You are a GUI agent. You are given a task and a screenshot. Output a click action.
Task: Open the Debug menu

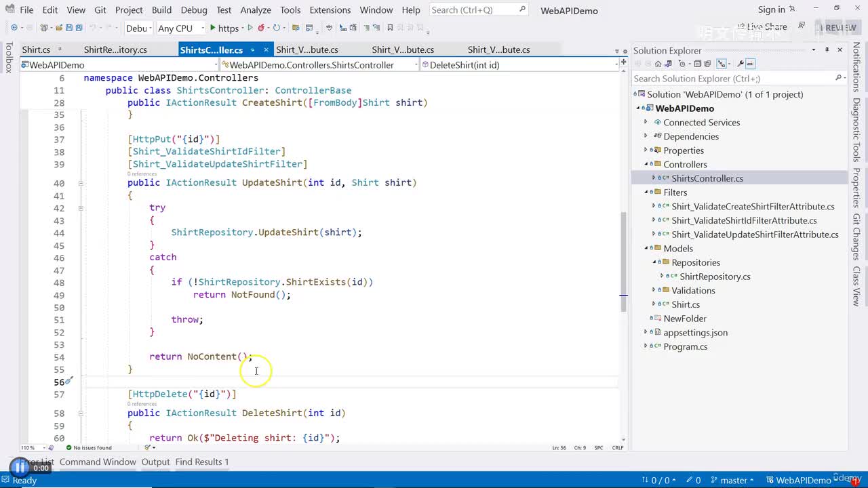coord(194,9)
